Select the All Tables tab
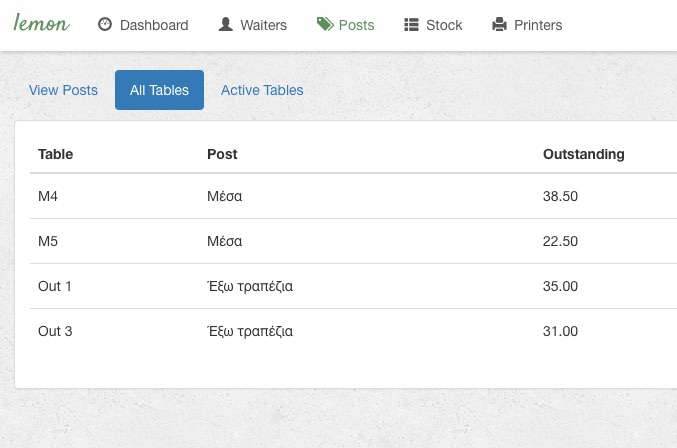 coord(159,90)
